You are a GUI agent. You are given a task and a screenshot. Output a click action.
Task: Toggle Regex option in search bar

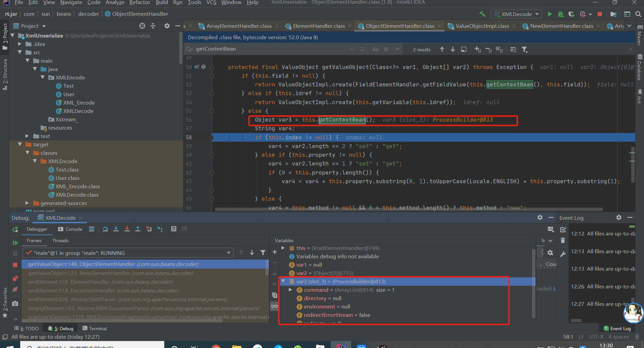point(397,50)
